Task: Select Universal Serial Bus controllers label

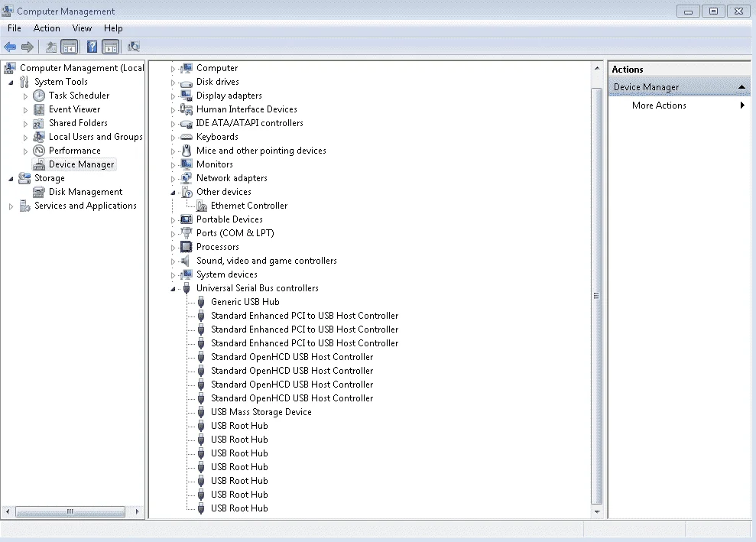Action: (258, 288)
